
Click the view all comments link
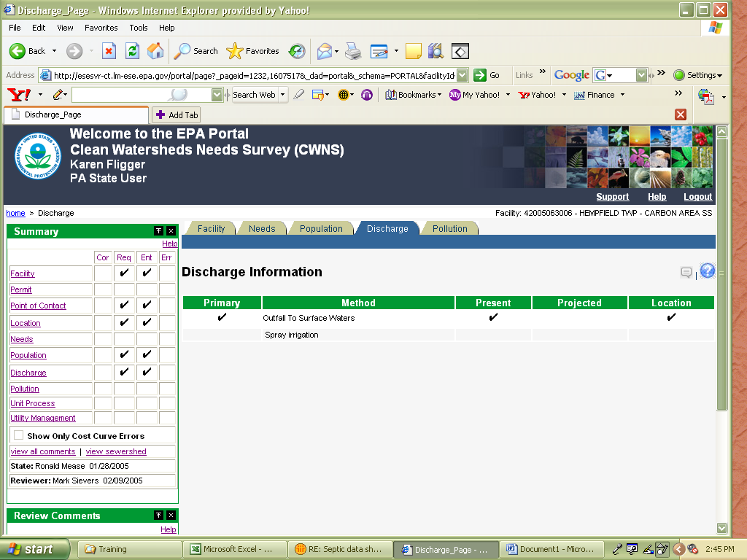pos(42,451)
